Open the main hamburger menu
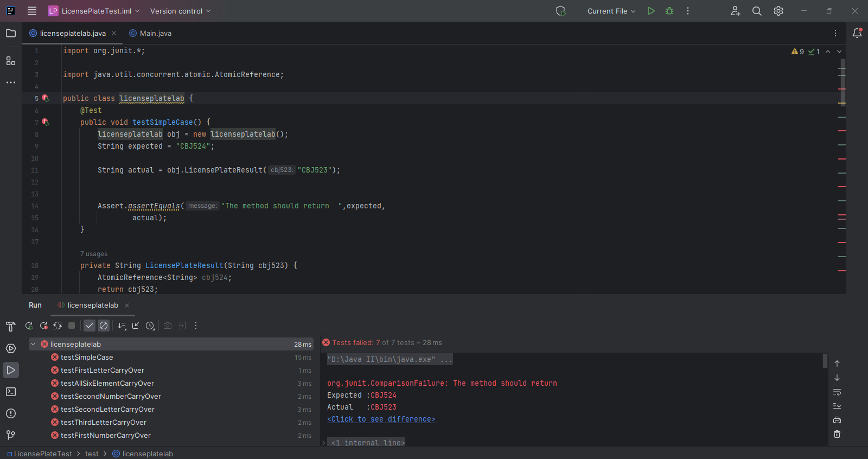 tap(32, 11)
